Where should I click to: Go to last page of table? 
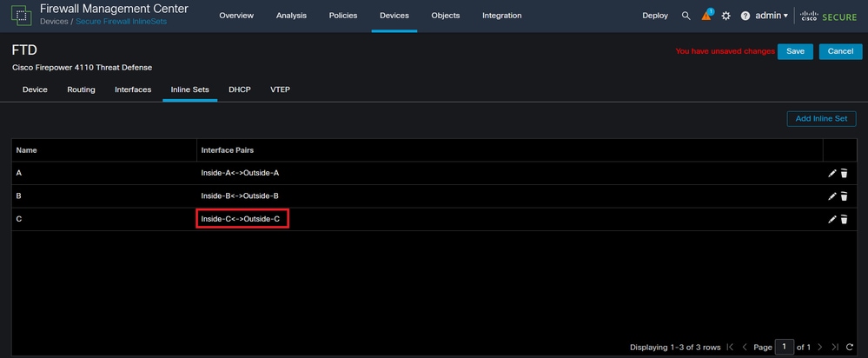[835, 347]
